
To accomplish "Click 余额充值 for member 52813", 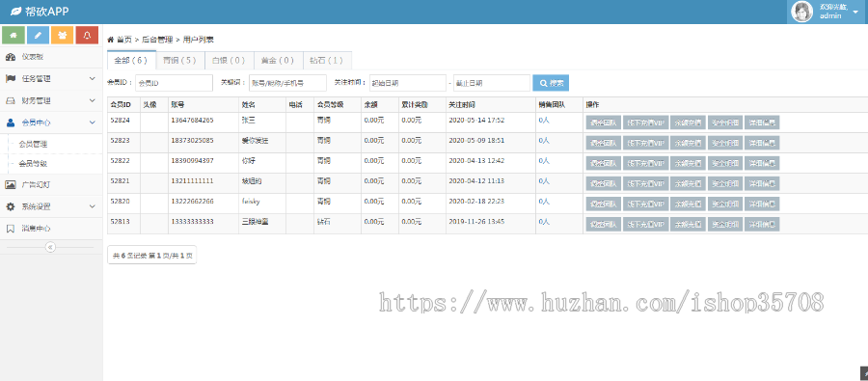I will (688, 225).
